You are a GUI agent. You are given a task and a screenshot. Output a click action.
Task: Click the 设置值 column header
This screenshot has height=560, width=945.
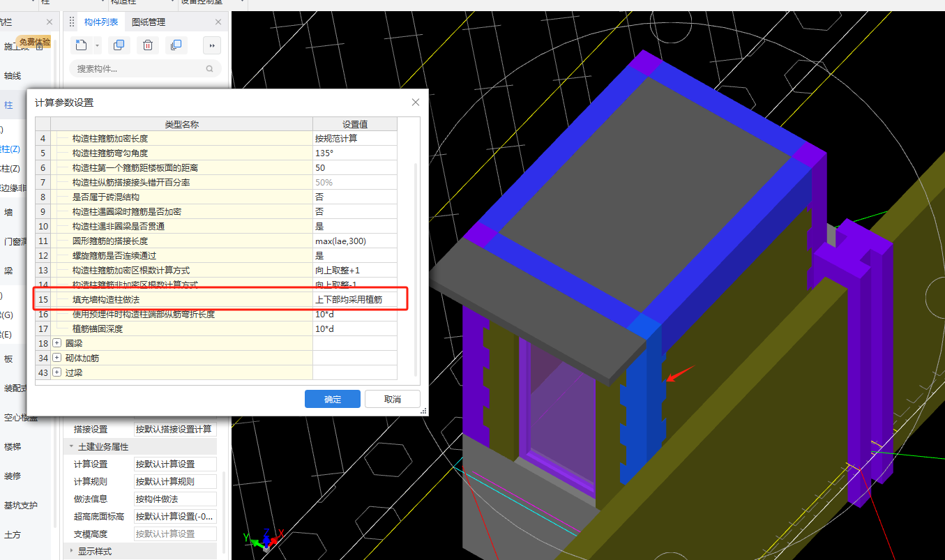[x=355, y=124]
